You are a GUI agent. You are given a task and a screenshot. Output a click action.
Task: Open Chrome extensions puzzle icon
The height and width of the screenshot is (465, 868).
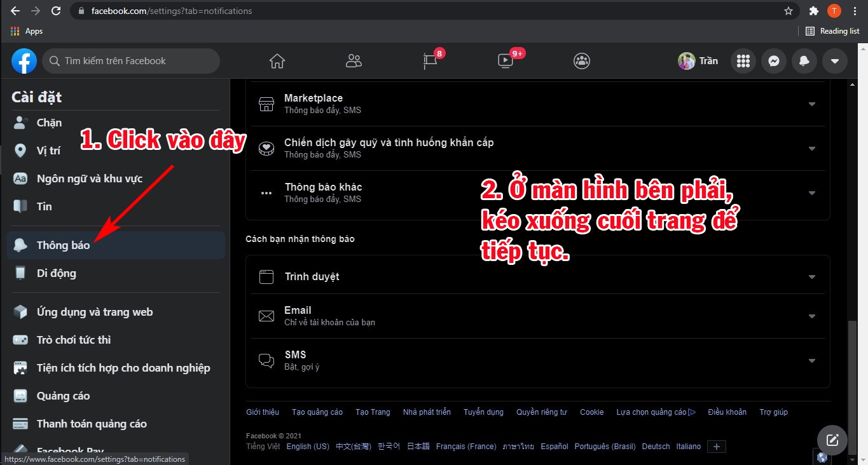click(813, 11)
